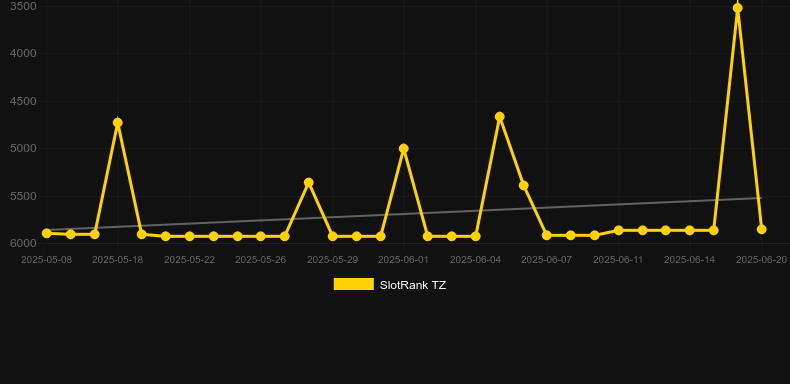Select the peak point near 4650 after 2025-06-04

[x=499, y=117]
